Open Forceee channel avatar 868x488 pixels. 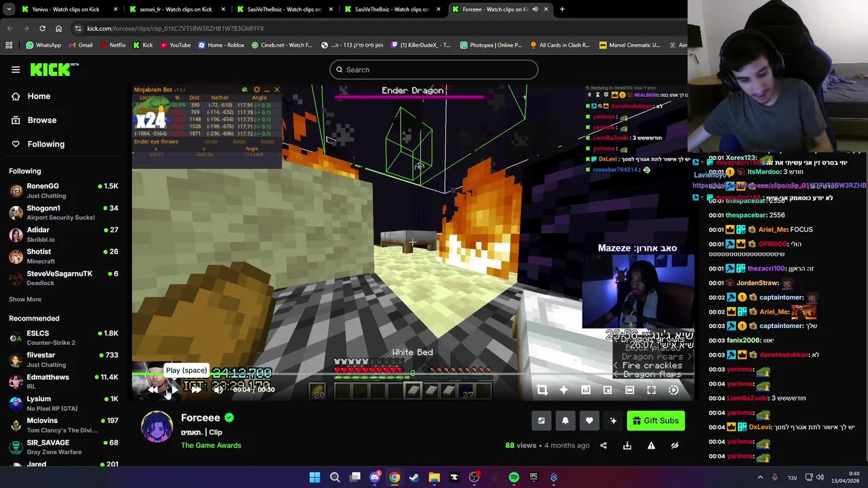pyautogui.click(x=157, y=427)
